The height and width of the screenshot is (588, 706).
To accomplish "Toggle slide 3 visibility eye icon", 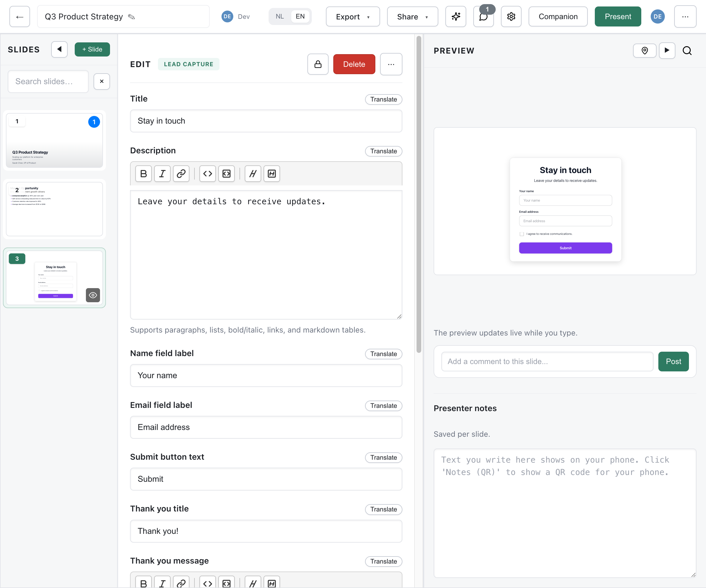I will click(93, 295).
